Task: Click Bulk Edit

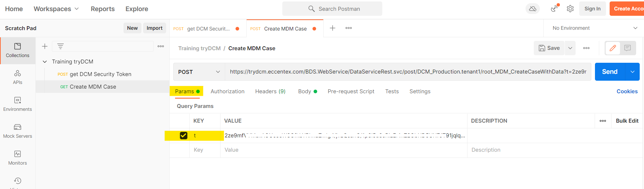Action: [627, 121]
